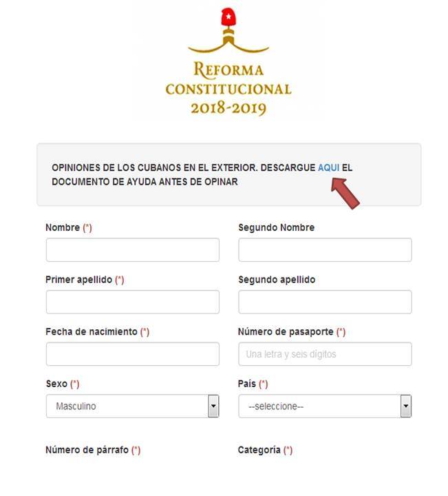Viewport: 448px width, 496px height.
Task: Click the red arrow pointing at AQUI
Action: [345, 194]
